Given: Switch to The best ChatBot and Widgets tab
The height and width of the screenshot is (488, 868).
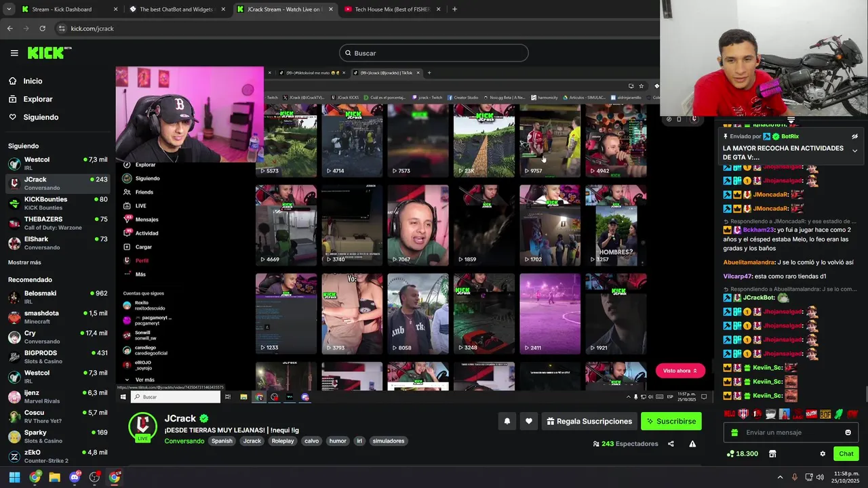Looking at the screenshot, I should [178, 9].
